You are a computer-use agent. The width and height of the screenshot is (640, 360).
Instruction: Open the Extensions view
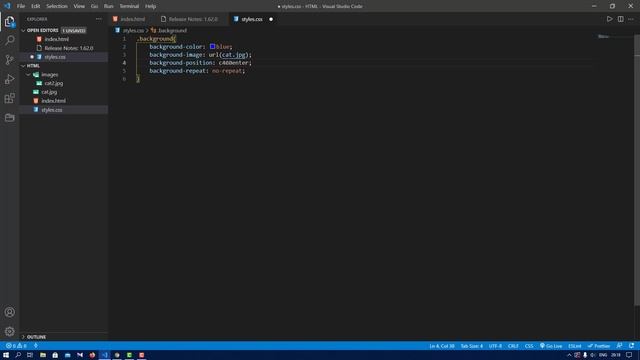[9, 98]
